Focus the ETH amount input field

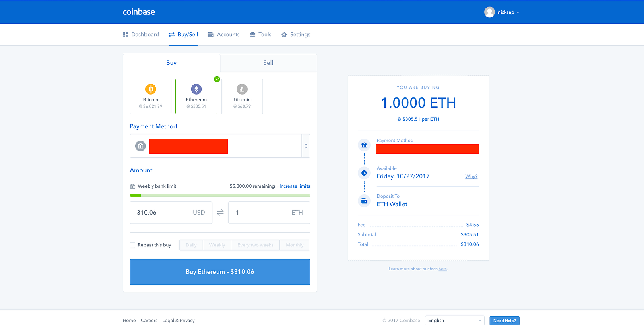tap(269, 213)
